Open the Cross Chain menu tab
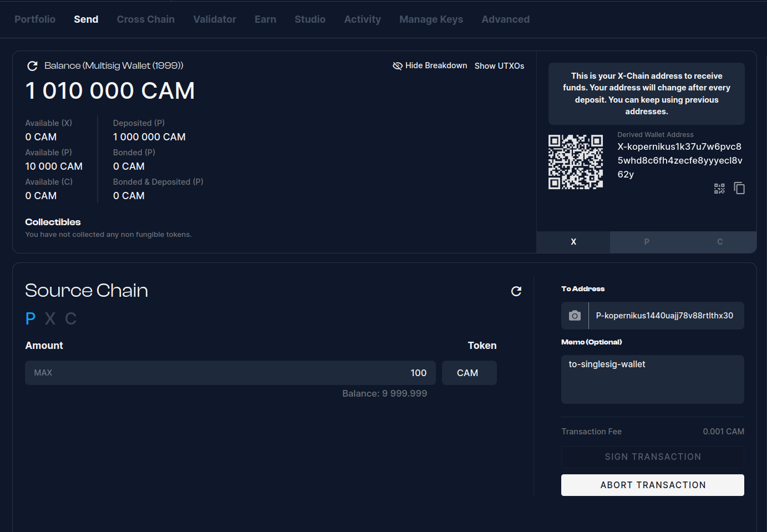The width and height of the screenshot is (767, 532). [145, 19]
